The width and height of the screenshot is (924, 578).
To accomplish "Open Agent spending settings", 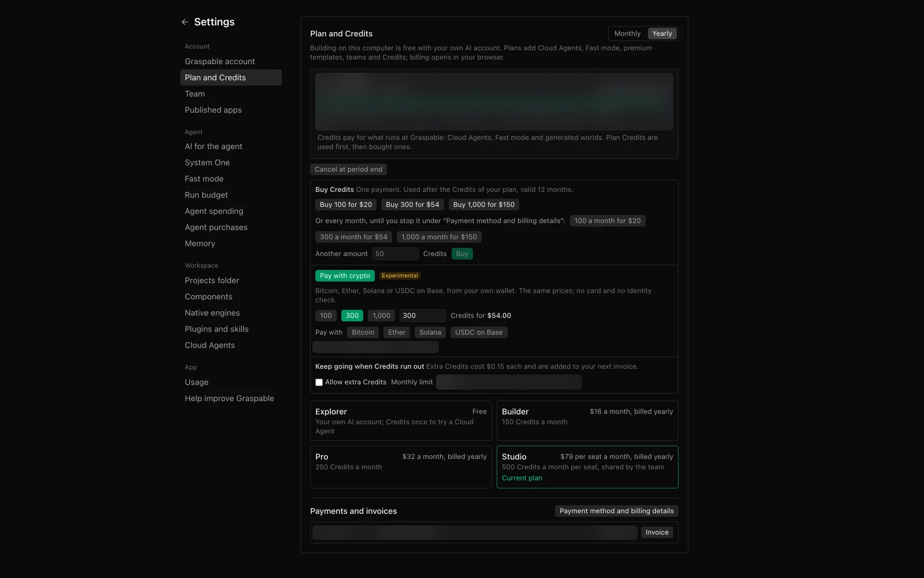I will point(231,211).
